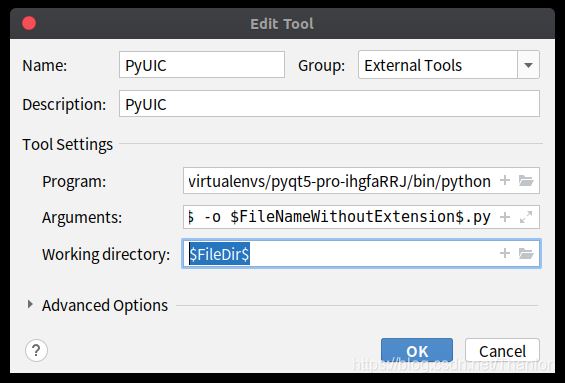Focus the Name field containing PyUIC
The width and height of the screenshot is (565, 383).
click(202, 65)
